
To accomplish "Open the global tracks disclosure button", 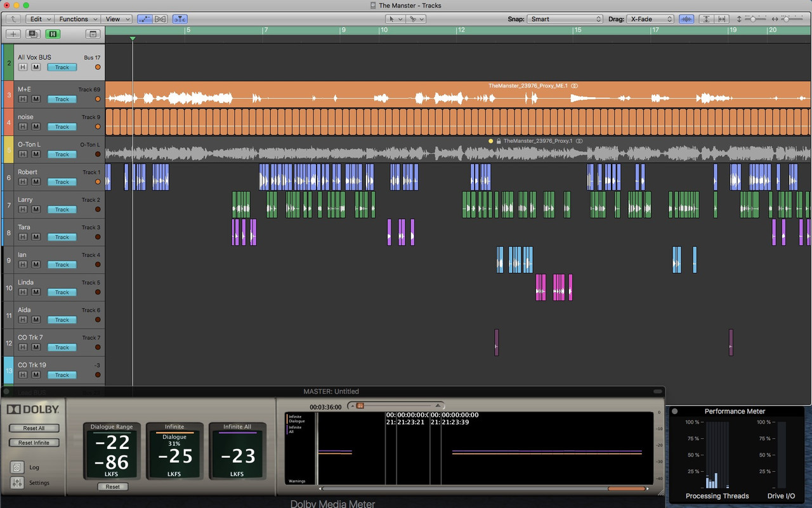I will (x=94, y=34).
